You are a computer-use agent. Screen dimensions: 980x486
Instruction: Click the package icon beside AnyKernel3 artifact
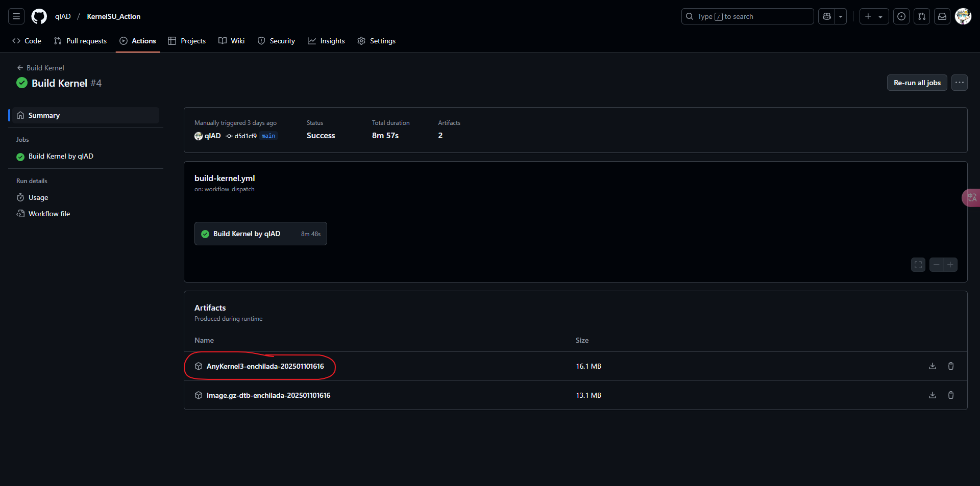point(199,366)
